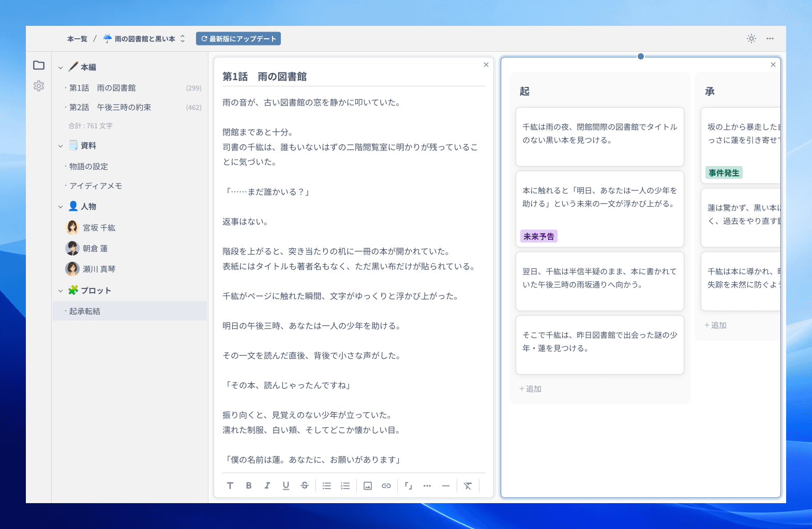The image size is (812, 529).
Task: Insert a dash from the editor toolbar
Action: pyautogui.click(x=446, y=486)
